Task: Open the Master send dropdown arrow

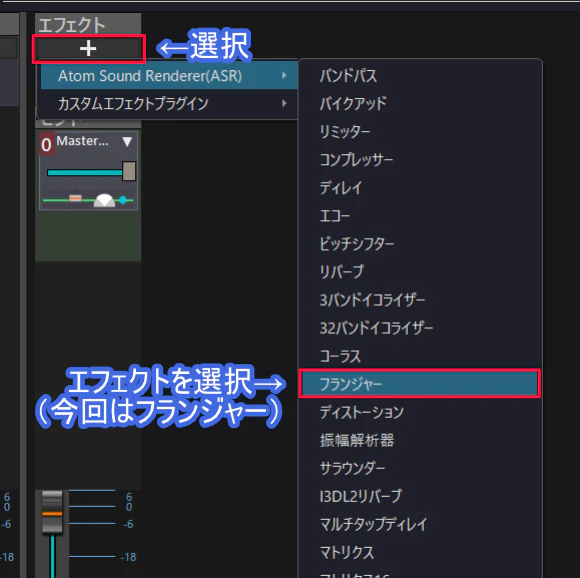Action: pos(127,142)
